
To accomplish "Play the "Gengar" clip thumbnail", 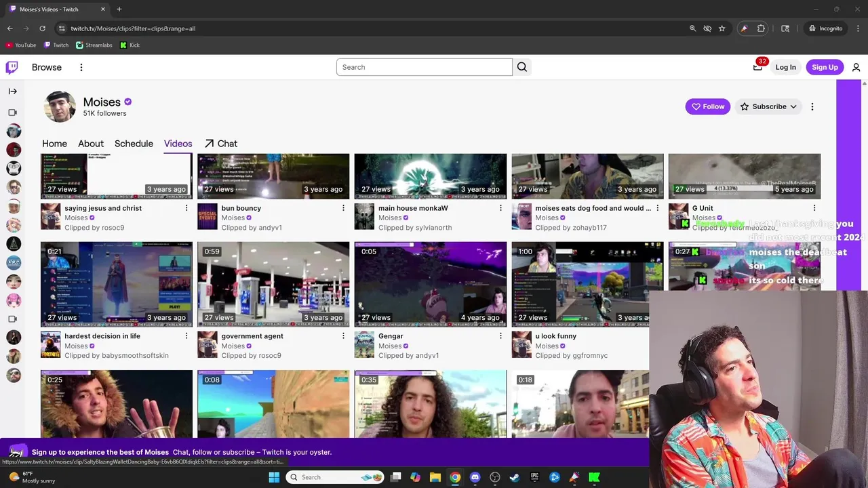I will (x=431, y=284).
